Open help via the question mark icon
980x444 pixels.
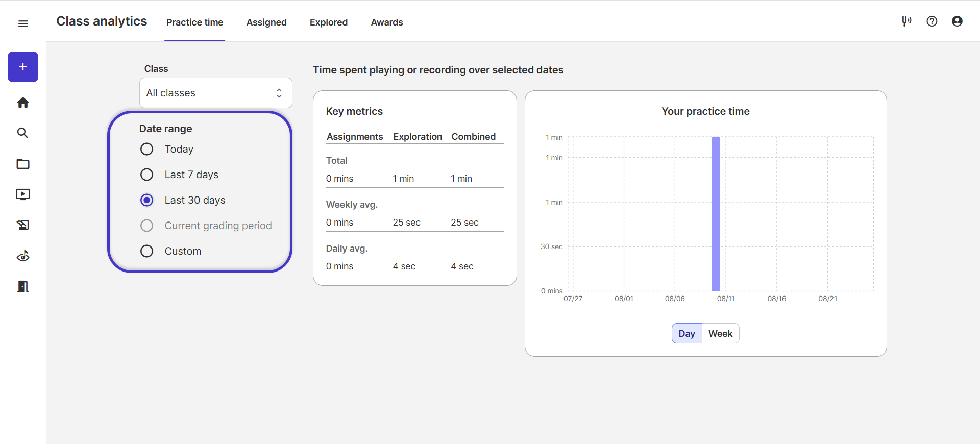(932, 21)
